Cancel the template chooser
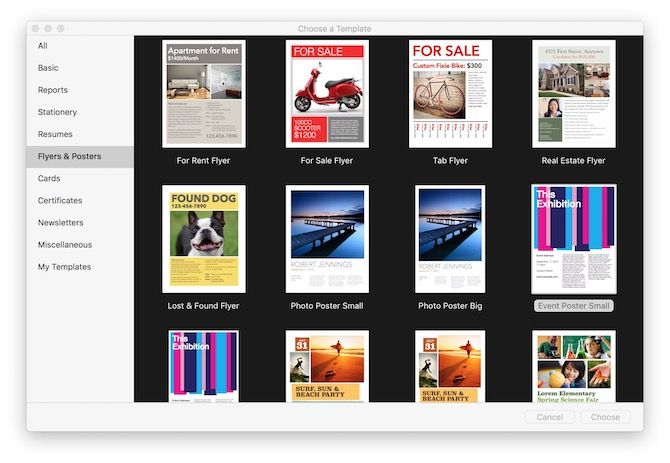Screen dimensions: 670x463 pos(550,417)
